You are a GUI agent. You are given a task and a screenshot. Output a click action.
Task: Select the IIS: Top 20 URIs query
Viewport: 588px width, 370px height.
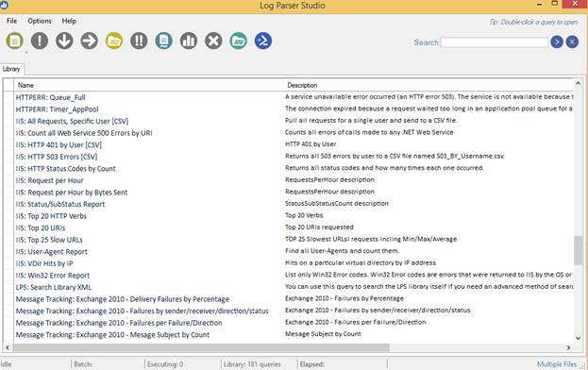point(41,228)
